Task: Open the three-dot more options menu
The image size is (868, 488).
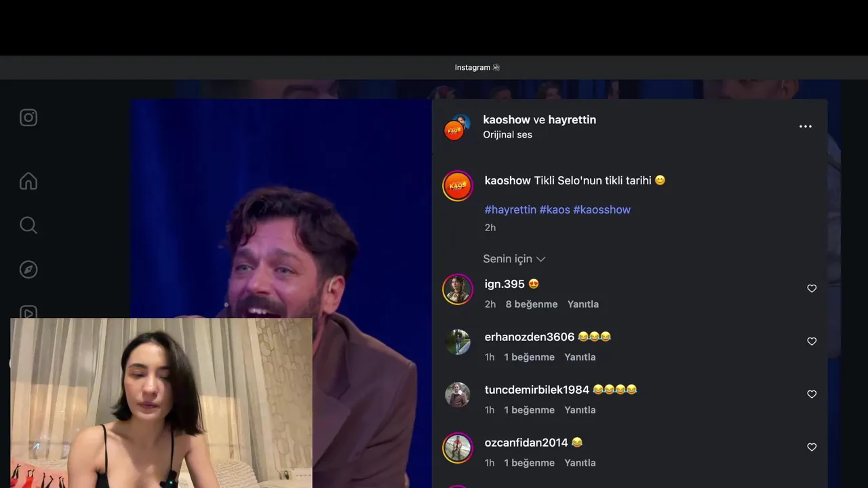Action: coord(805,127)
